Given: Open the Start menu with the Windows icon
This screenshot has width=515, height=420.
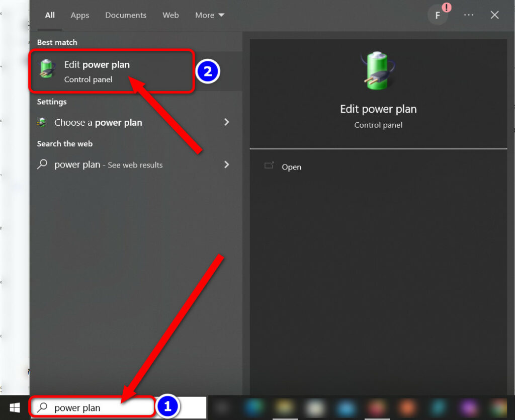Looking at the screenshot, I should pos(14,407).
